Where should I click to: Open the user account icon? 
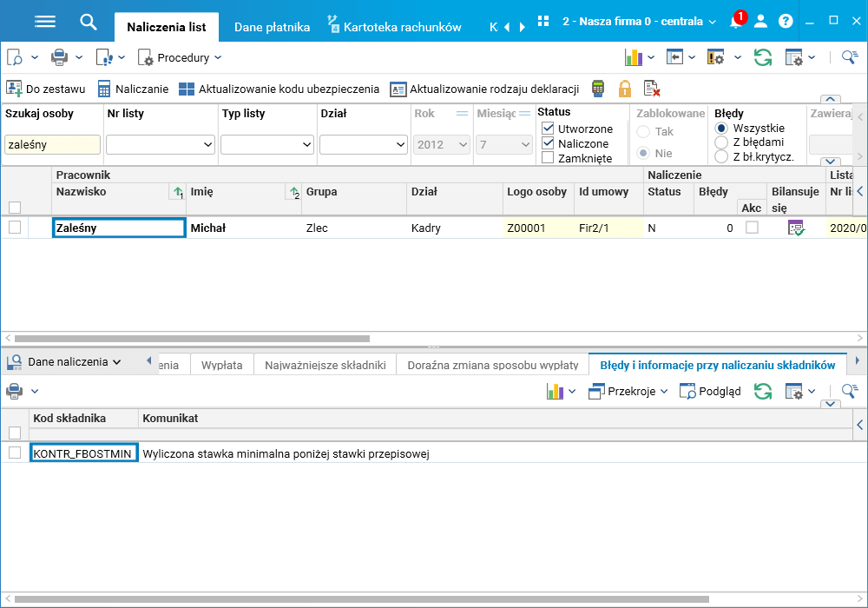click(760, 21)
